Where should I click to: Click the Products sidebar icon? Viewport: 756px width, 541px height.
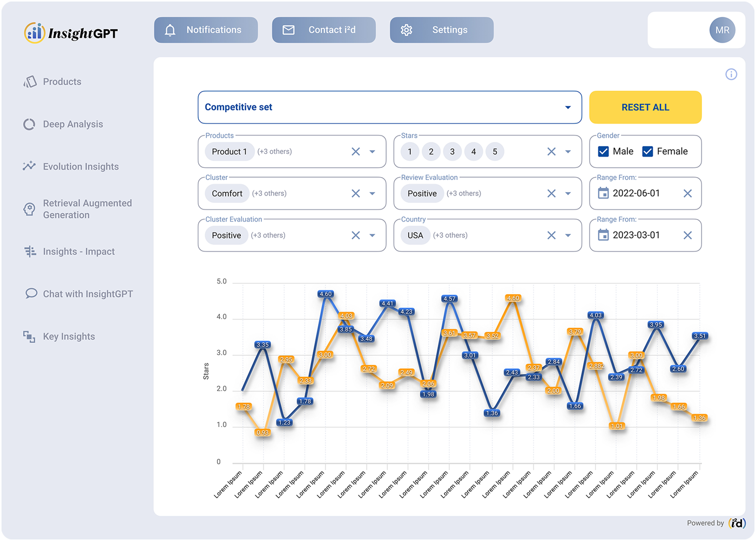[x=30, y=82]
